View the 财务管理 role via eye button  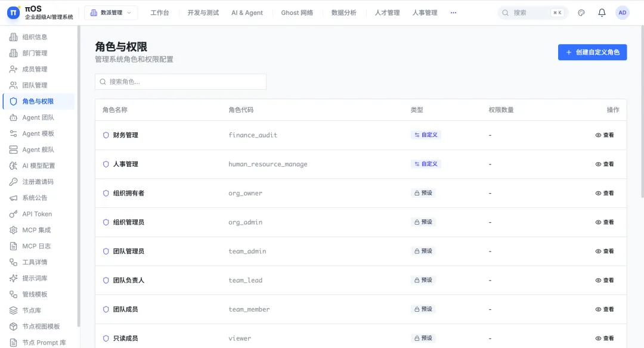[605, 135]
